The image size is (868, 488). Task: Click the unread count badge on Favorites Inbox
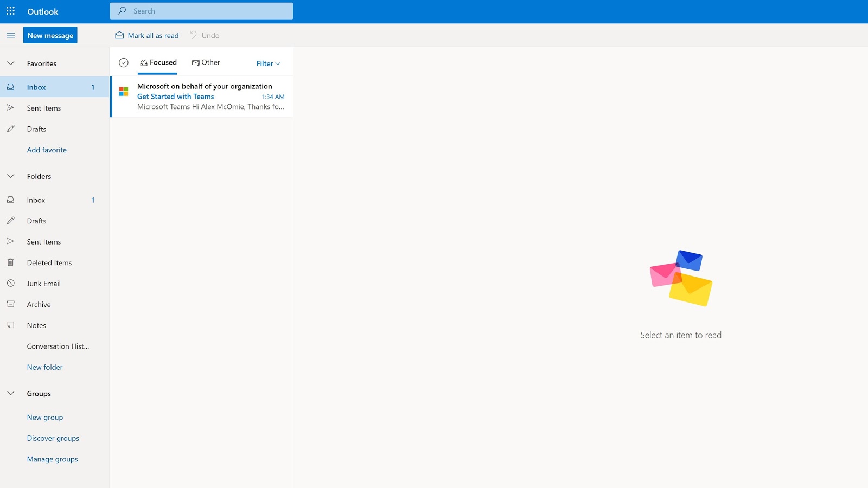93,87
